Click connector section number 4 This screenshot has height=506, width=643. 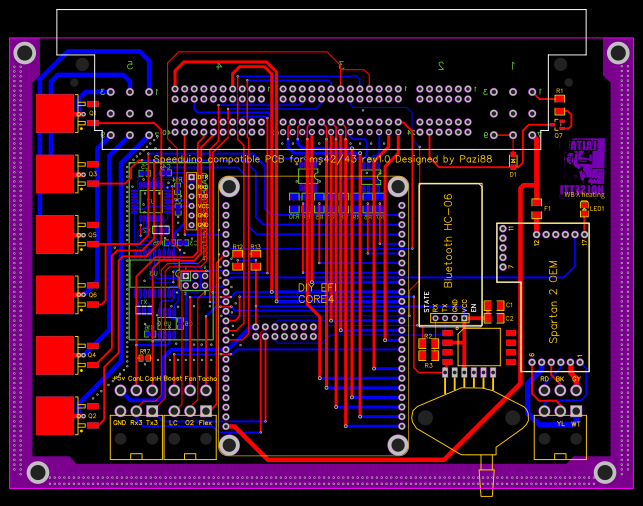point(219,65)
